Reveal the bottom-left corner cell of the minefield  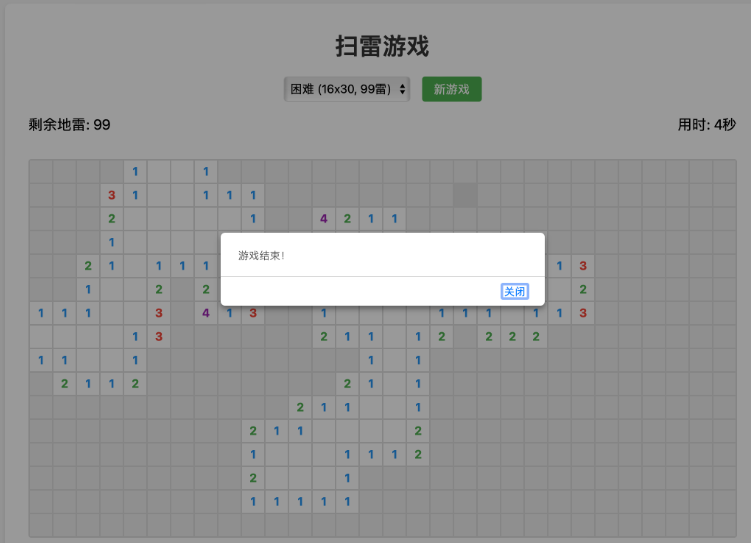[41, 525]
